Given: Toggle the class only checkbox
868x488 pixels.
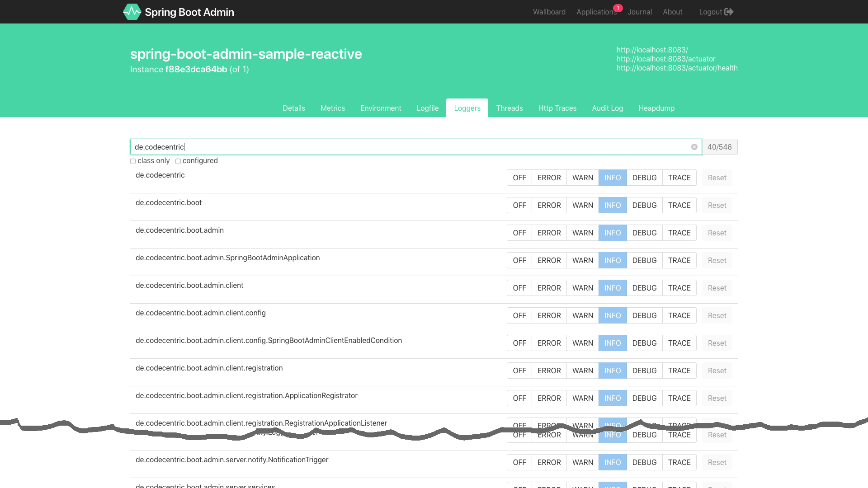Looking at the screenshot, I should 133,161.
